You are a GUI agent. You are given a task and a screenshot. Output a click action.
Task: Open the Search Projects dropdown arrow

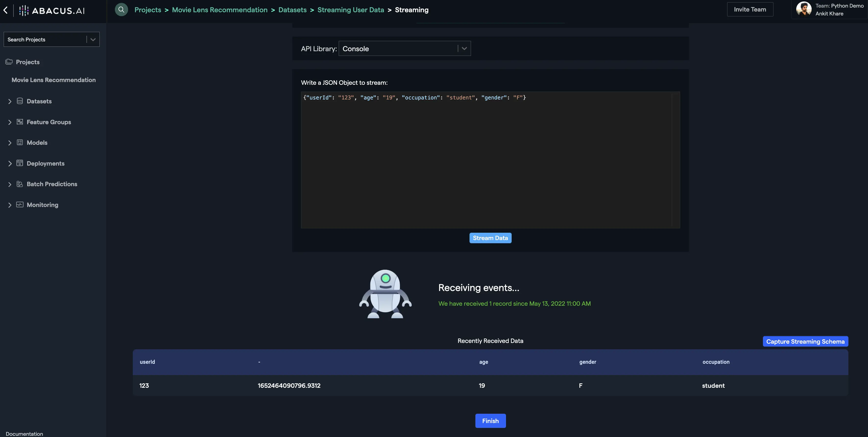click(93, 39)
